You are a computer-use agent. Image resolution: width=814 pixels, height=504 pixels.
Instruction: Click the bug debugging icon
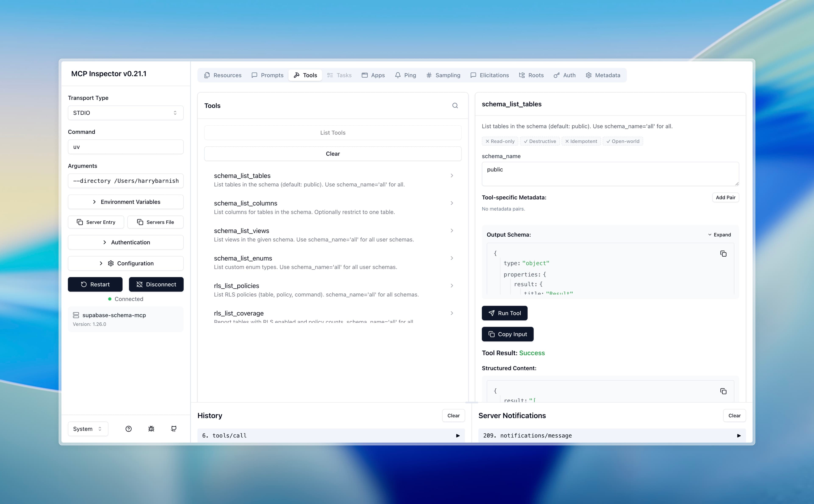click(151, 429)
